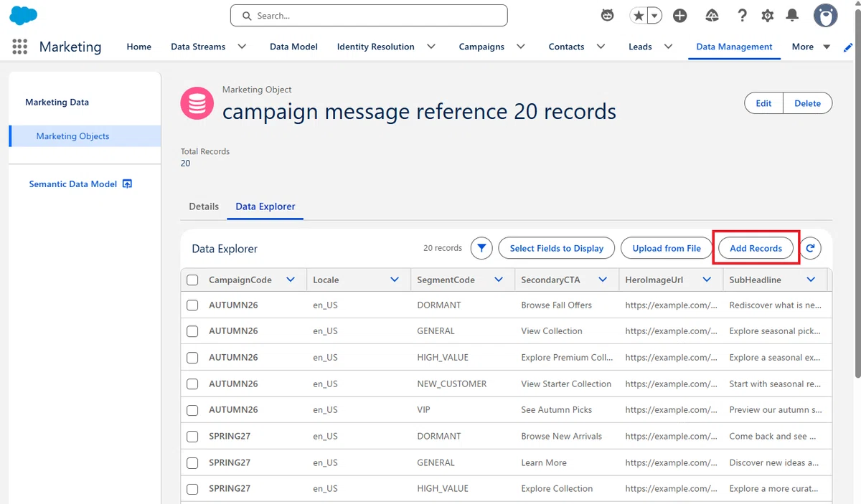Click the global create plus icon

(x=680, y=16)
